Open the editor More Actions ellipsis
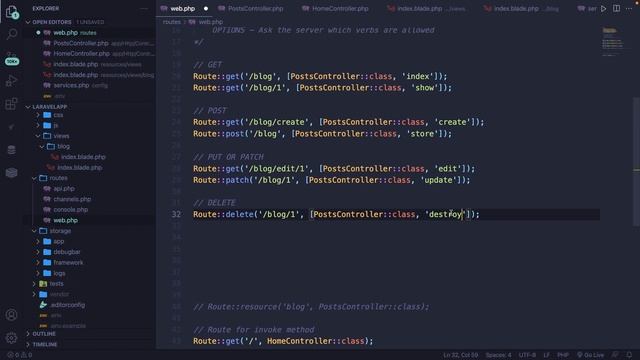Screen dimensions: 640x360 pos(629,9)
